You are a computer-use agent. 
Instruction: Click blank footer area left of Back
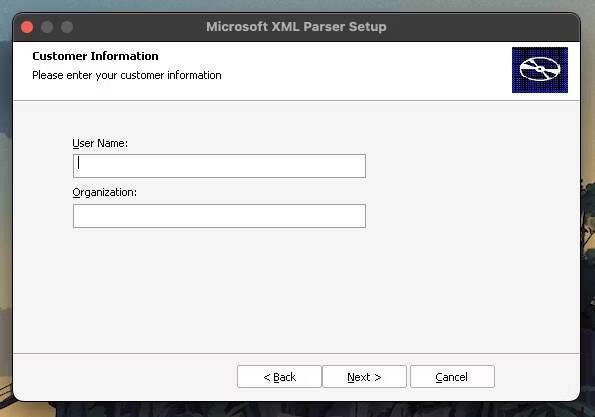(125, 377)
